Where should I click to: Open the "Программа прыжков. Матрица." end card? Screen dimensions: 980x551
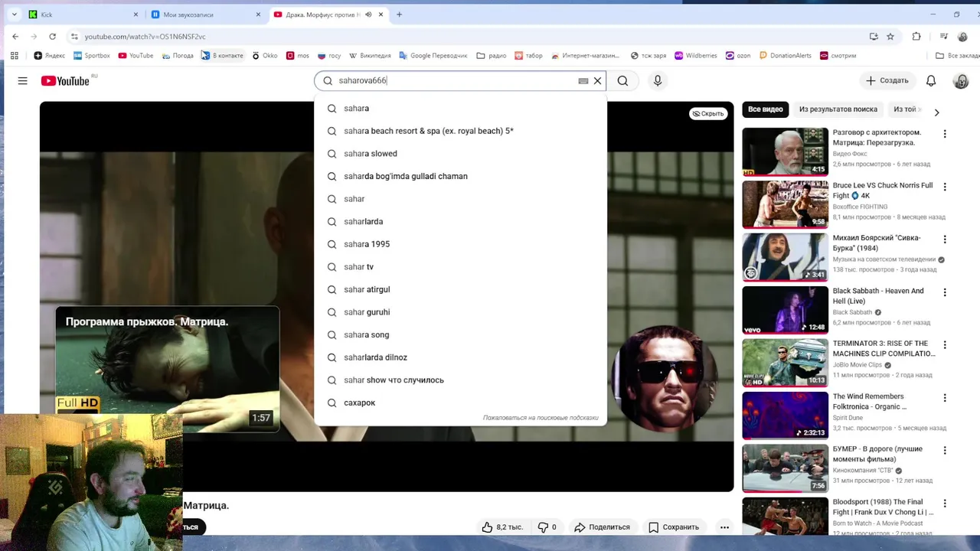(168, 369)
